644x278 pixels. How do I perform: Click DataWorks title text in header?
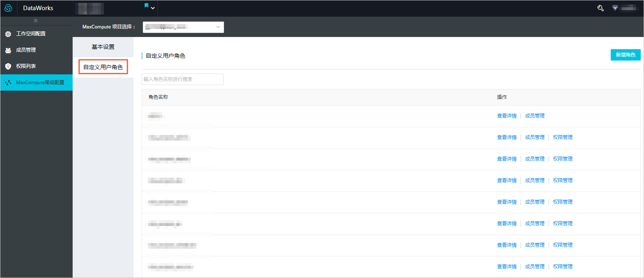[x=38, y=8]
